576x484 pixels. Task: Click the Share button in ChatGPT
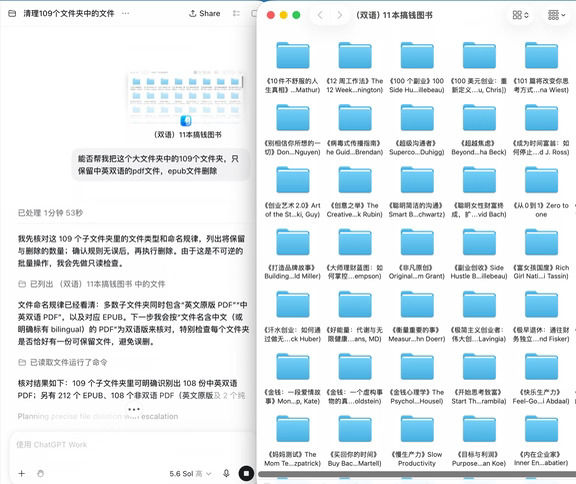click(205, 14)
